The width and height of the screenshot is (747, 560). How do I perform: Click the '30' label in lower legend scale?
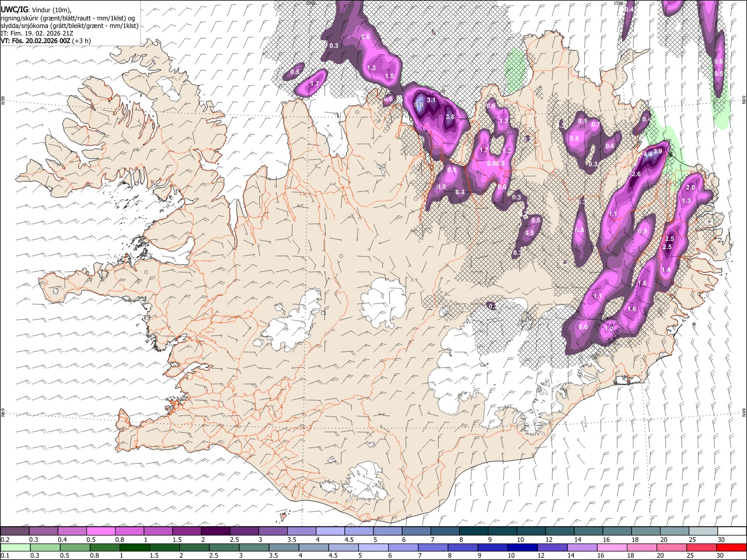[x=721, y=555]
